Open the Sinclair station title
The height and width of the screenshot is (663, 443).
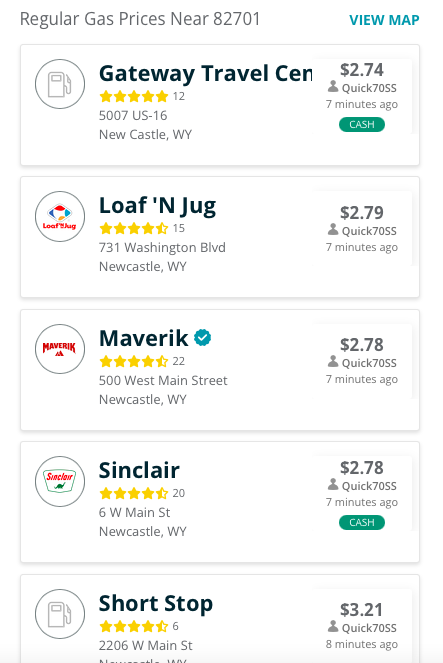tap(139, 470)
